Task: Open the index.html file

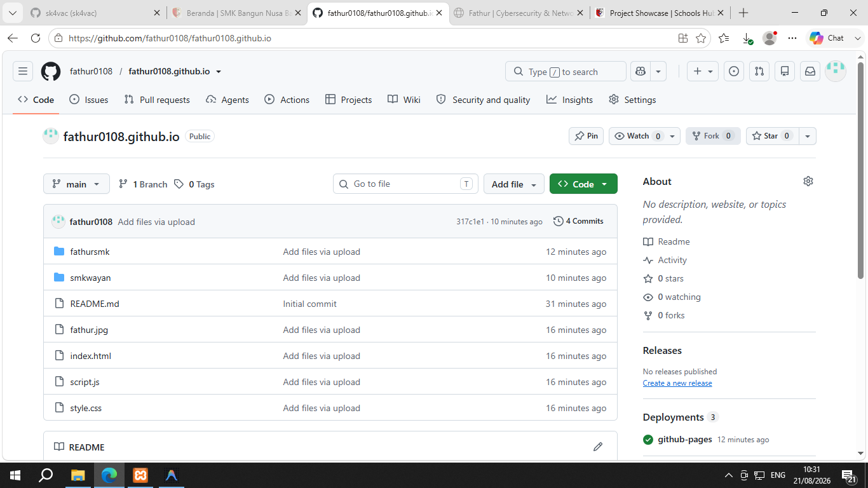Action: [90, 356]
